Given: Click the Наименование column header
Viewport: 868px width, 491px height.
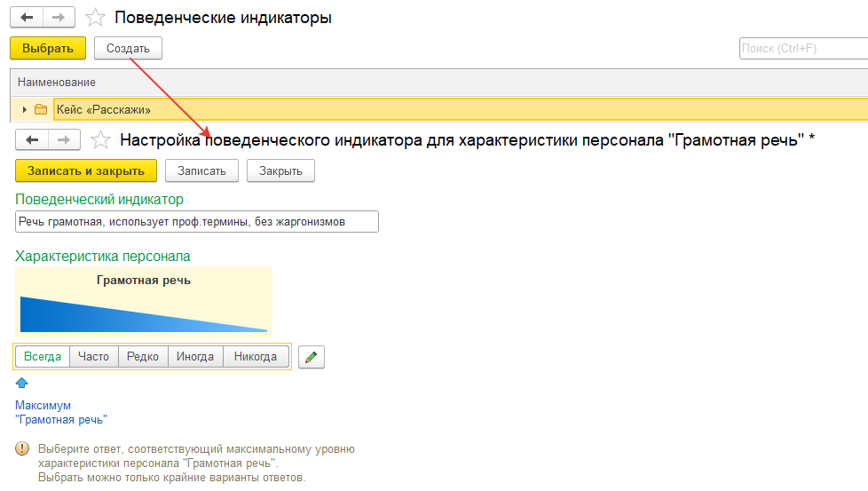Looking at the screenshot, I should 57,82.
